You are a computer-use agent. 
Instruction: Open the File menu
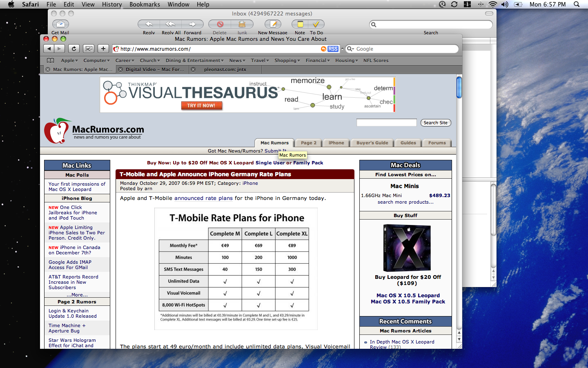click(x=51, y=4)
